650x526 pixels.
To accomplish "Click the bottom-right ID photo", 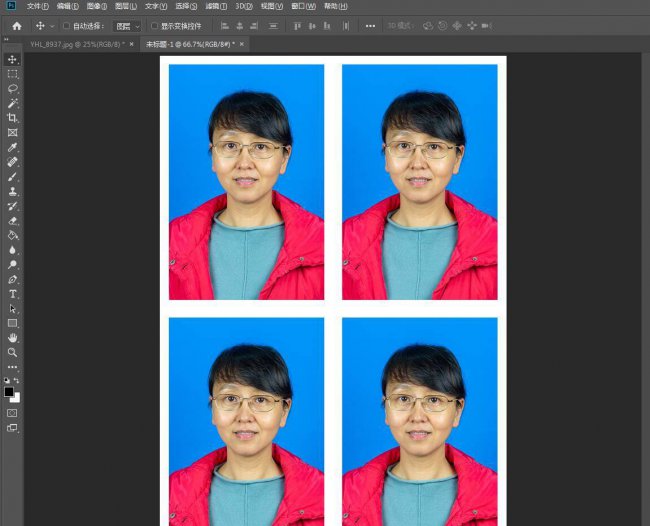I will (x=420, y=422).
